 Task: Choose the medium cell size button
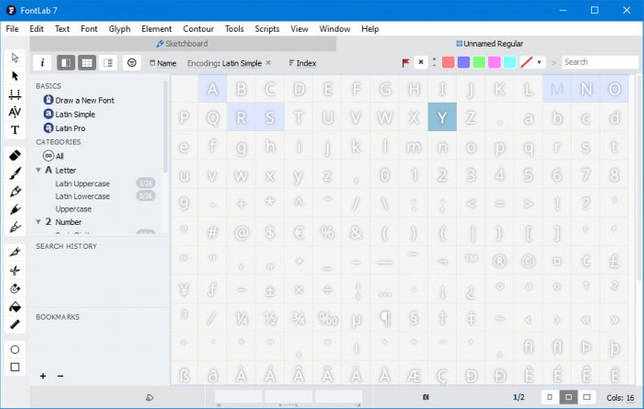tap(568, 397)
